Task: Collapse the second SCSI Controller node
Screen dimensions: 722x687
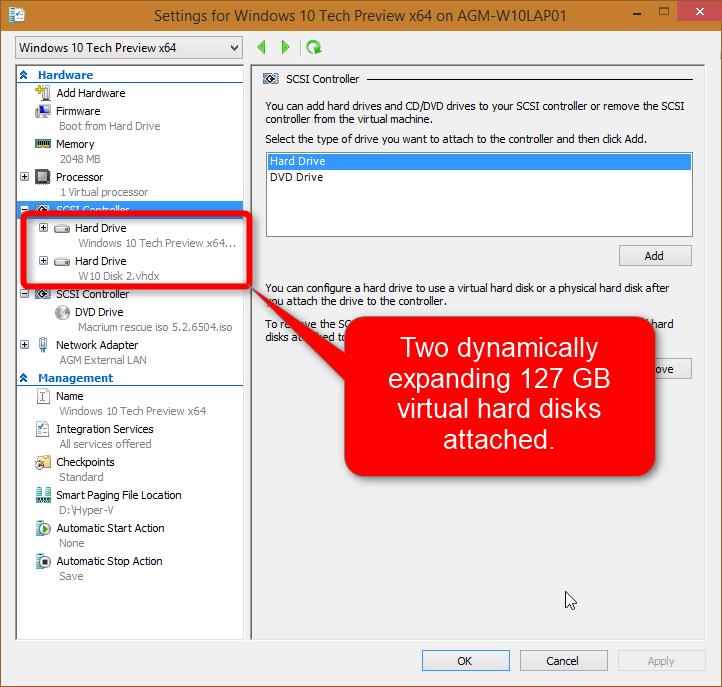Action: [25, 294]
